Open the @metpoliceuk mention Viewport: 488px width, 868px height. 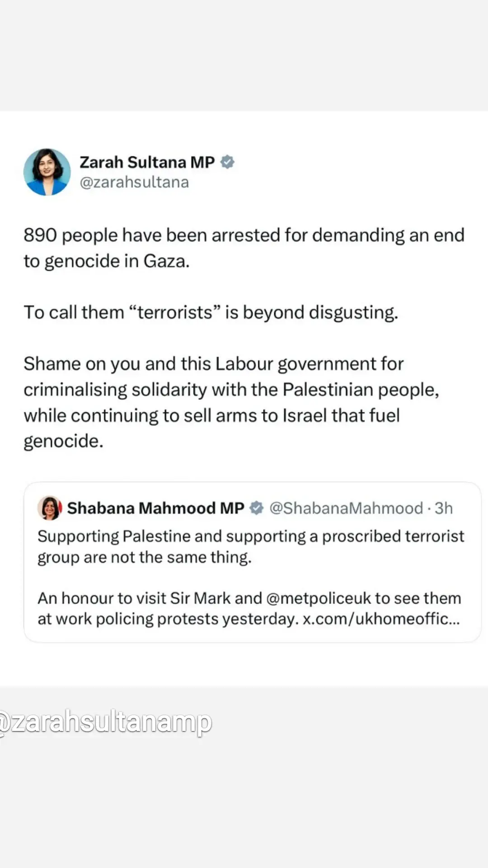[319, 598]
